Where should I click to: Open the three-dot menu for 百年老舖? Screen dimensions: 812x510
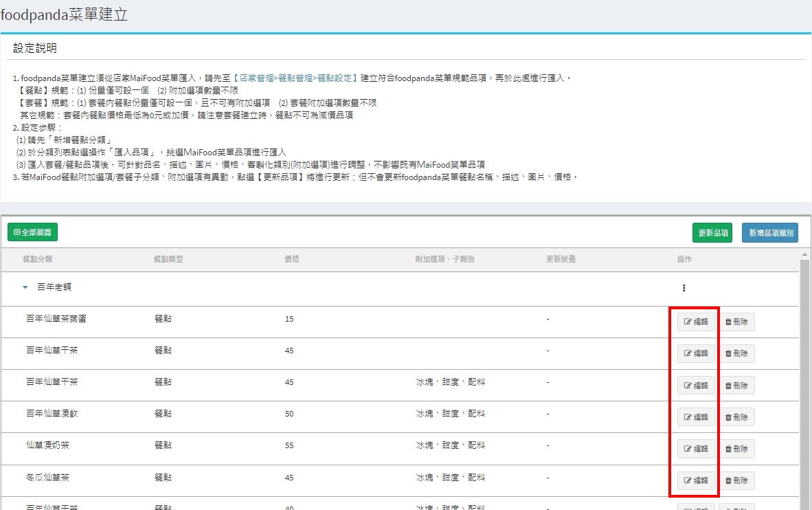coord(684,288)
